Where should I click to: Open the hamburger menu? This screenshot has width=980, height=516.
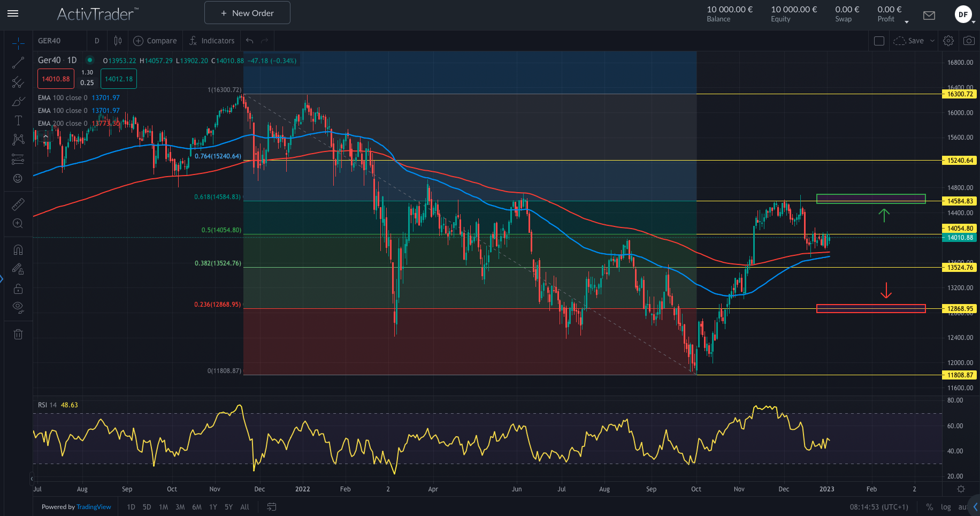click(x=13, y=13)
